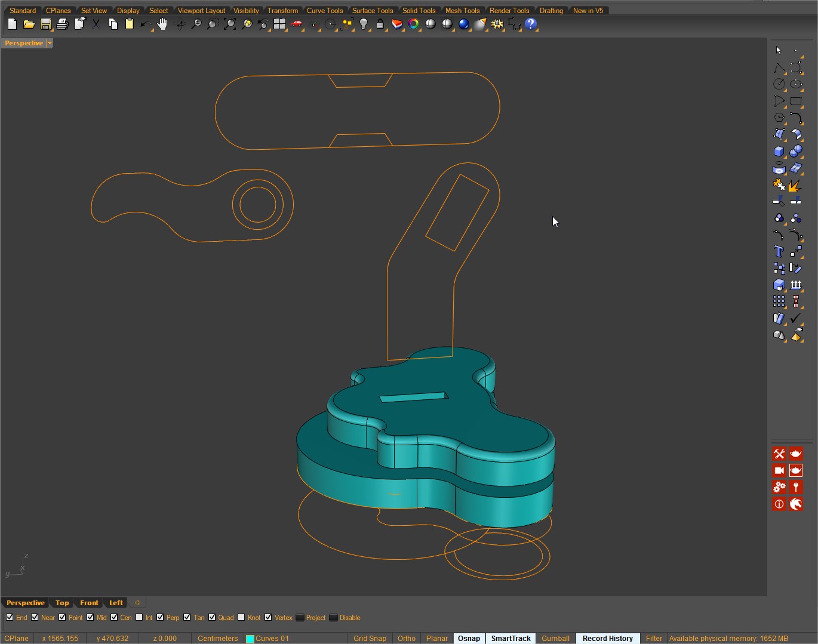Viewport: 818px width, 644px height.
Task: Toggle Grid Snap in status bar
Action: coord(370,638)
